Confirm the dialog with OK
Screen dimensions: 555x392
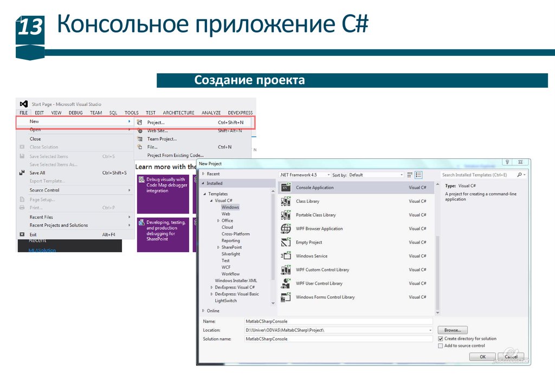click(x=482, y=357)
